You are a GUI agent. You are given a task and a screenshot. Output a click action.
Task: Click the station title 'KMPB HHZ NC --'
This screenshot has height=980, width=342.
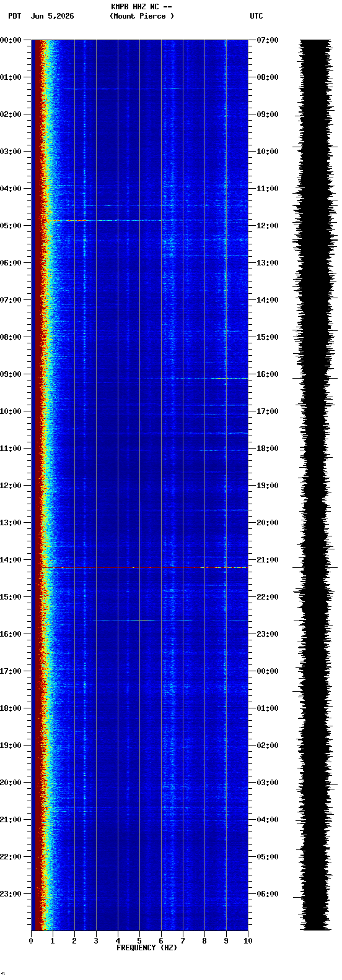(x=141, y=7)
